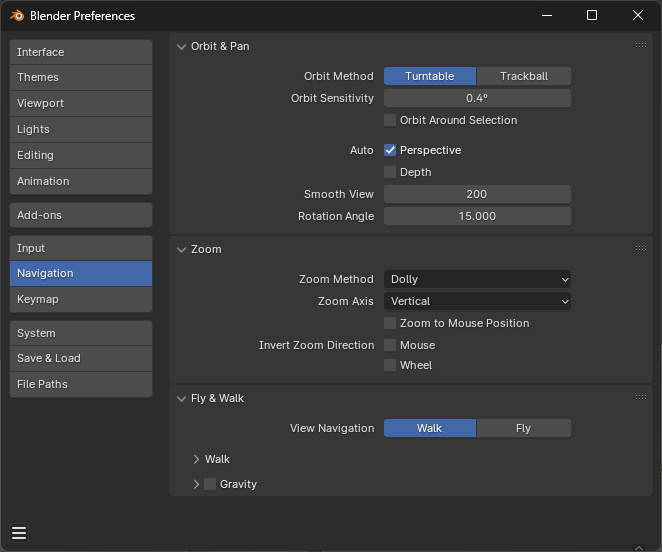662x552 pixels.
Task: Open the Save & Load preferences tab
Action: [81, 358]
